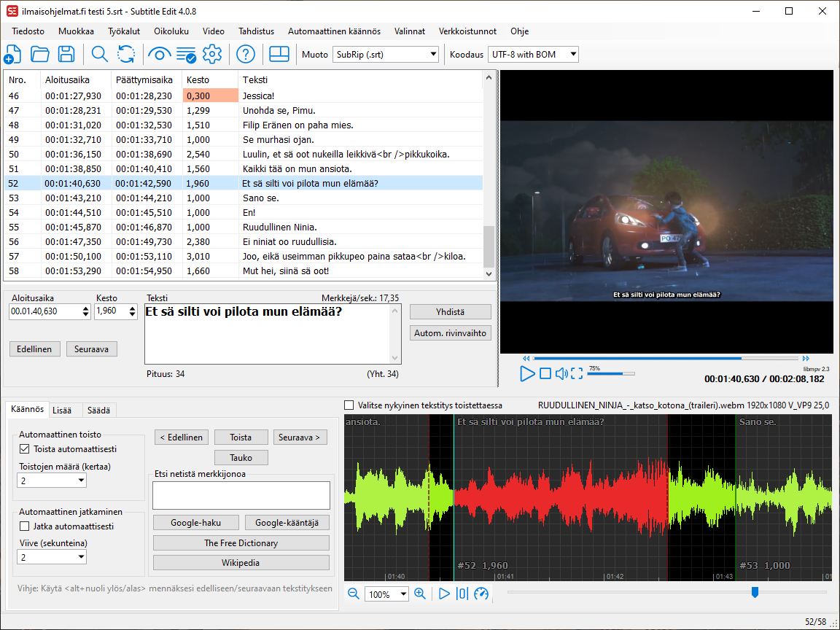Click waveform center-position bracket icon
Image resolution: width=840 pixels, height=630 pixels.
tap(462, 594)
